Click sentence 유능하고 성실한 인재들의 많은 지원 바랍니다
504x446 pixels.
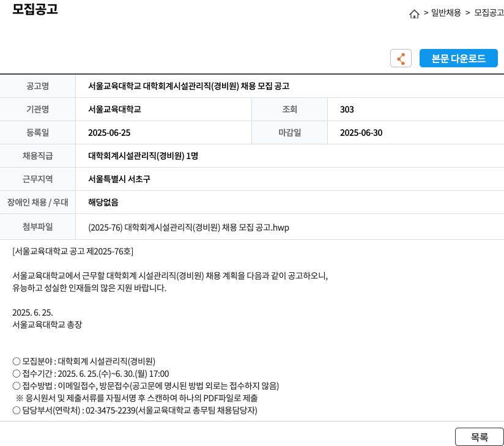pos(89,288)
